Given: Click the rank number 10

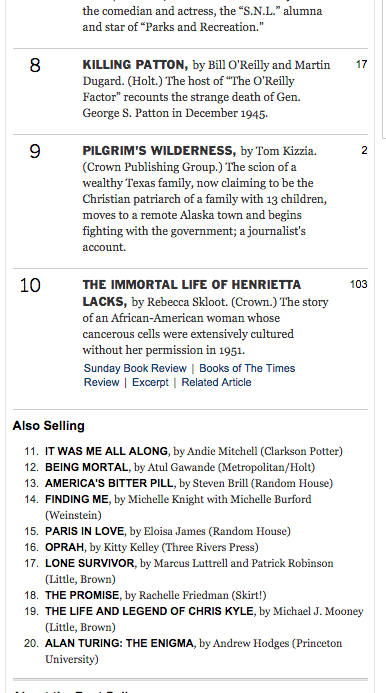Looking at the screenshot, I should click(x=30, y=285).
